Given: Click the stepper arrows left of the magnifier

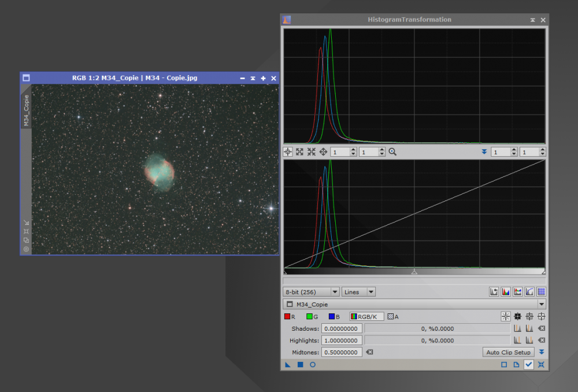Looking at the screenshot, I should click(x=382, y=152).
